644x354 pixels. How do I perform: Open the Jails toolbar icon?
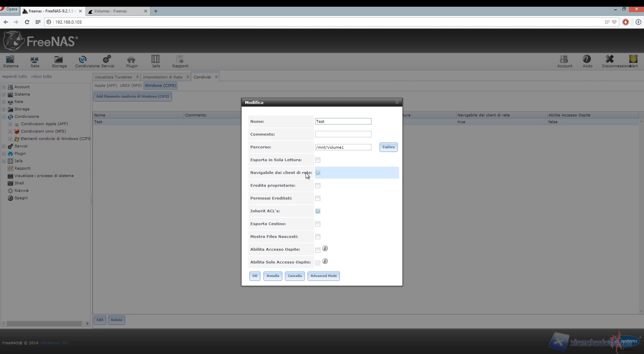coord(156,61)
